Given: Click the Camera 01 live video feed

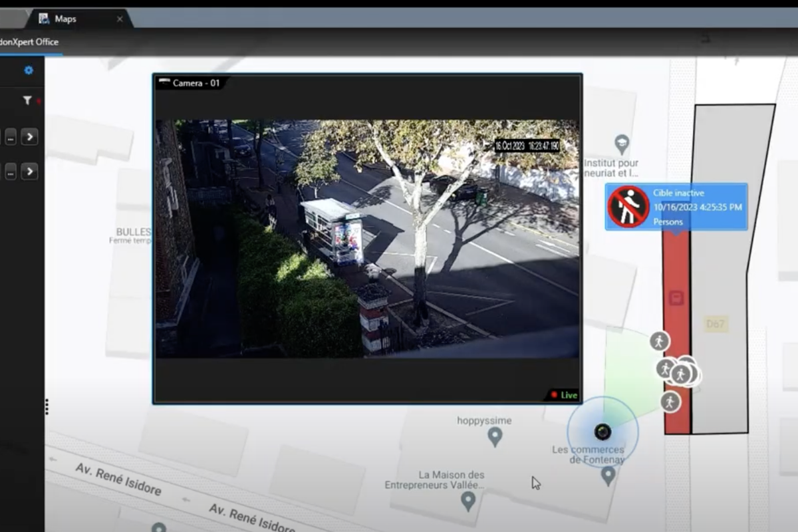Looking at the screenshot, I should click(x=367, y=239).
